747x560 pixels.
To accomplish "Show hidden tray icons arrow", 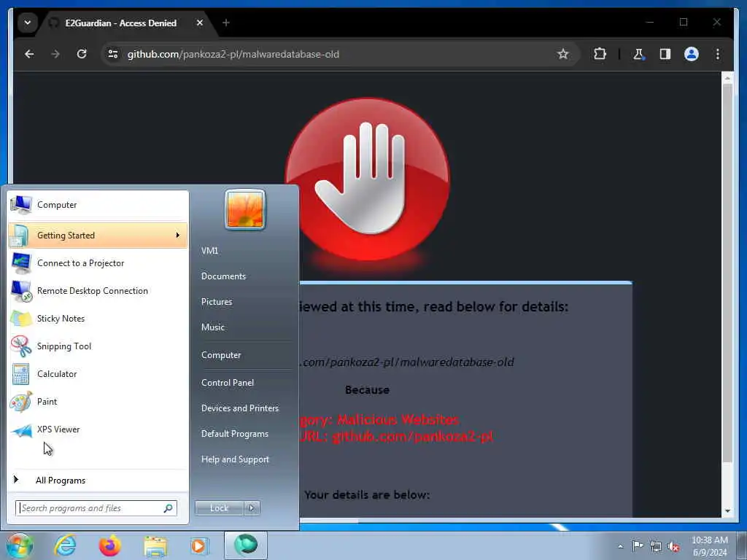I will [620, 546].
